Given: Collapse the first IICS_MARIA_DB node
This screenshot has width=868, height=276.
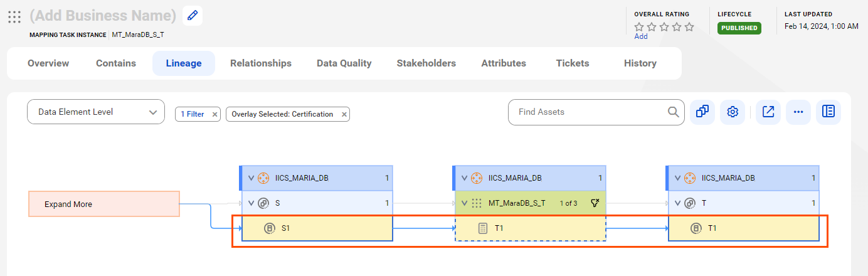Looking at the screenshot, I should [x=251, y=178].
